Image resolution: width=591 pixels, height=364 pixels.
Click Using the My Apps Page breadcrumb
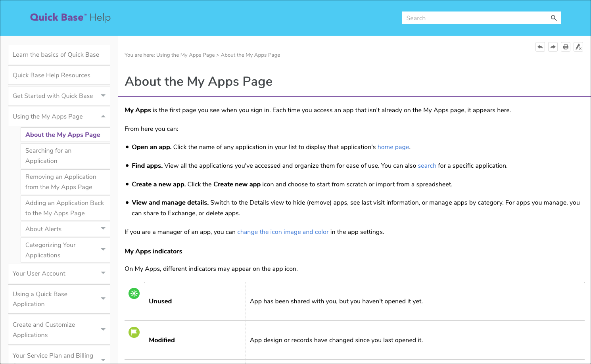(x=185, y=55)
